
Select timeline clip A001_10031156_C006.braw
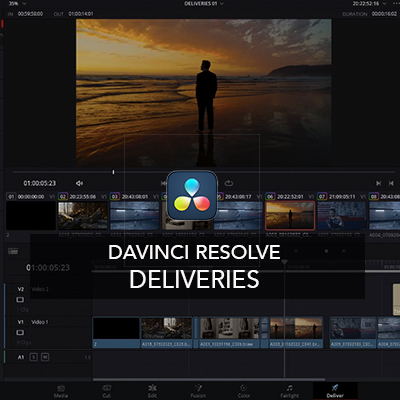(229, 332)
